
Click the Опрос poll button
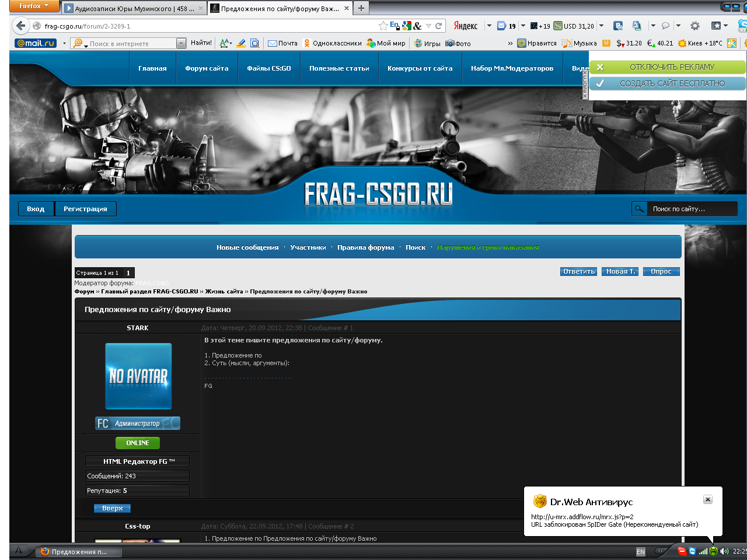pyautogui.click(x=661, y=271)
